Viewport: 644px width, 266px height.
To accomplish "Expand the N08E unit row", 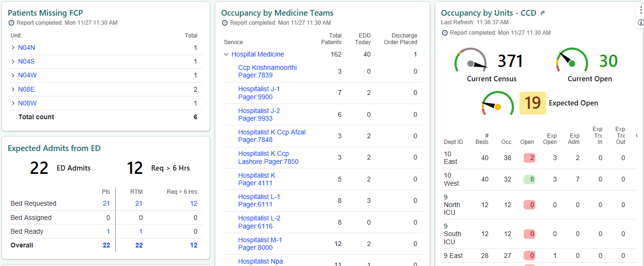I will click(x=13, y=89).
